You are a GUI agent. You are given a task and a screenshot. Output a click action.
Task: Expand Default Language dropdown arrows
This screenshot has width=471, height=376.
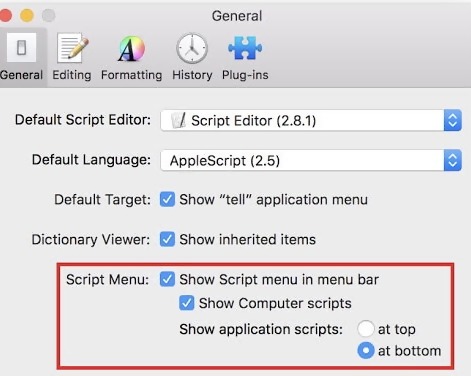pos(453,160)
